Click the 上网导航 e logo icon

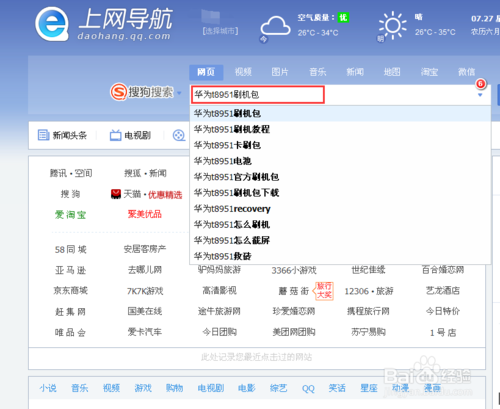coord(52,24)
